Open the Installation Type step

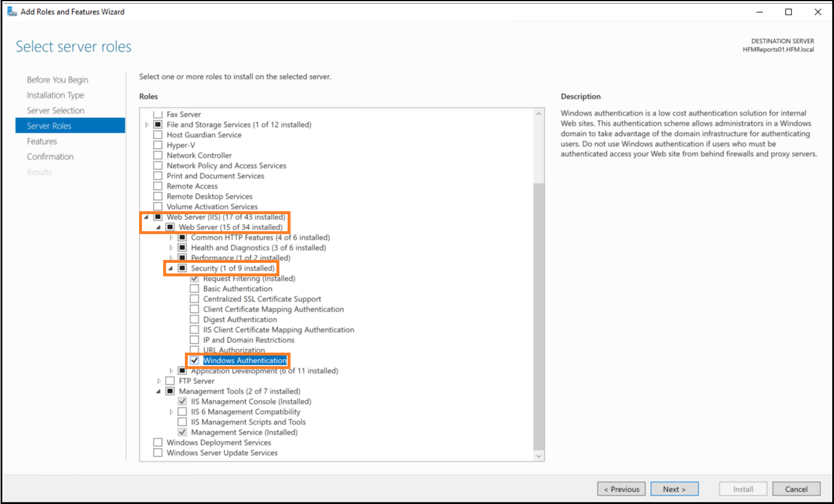click(55, 95)
